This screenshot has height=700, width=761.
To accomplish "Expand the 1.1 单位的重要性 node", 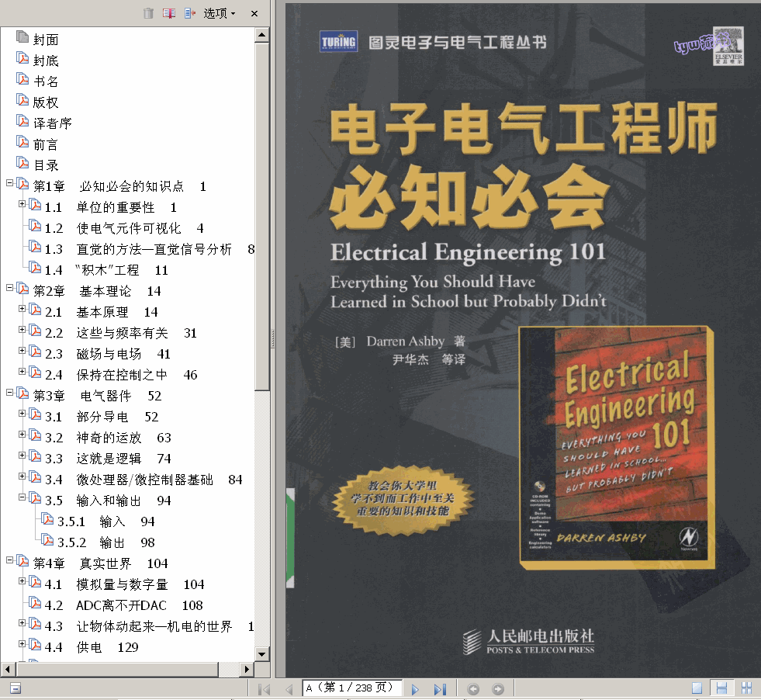I will (22, 204).
